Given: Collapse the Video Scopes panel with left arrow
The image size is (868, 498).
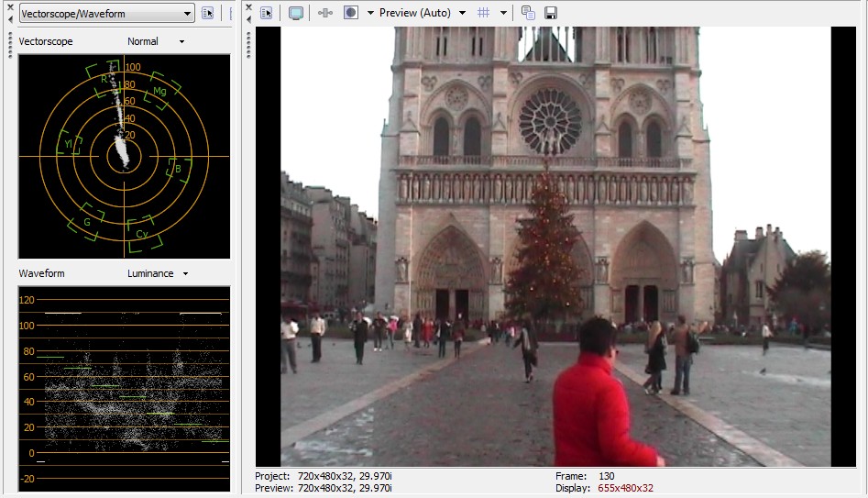Looking at the screenshot, I should [x=10, y=19].
